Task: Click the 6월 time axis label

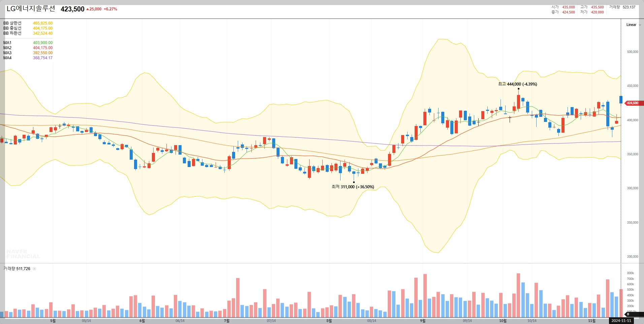Action: (142, 321)
